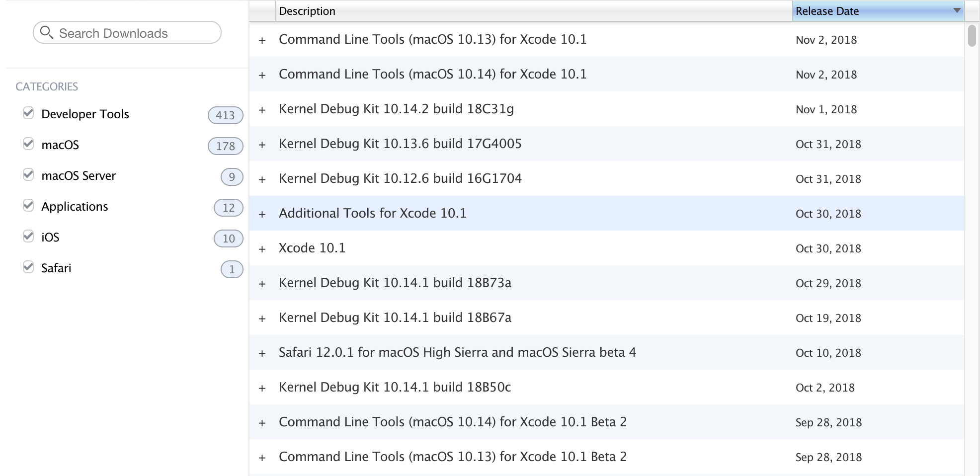Uncheck the Safari category checkbox
The image size is (980, 476).
[28, 267]
